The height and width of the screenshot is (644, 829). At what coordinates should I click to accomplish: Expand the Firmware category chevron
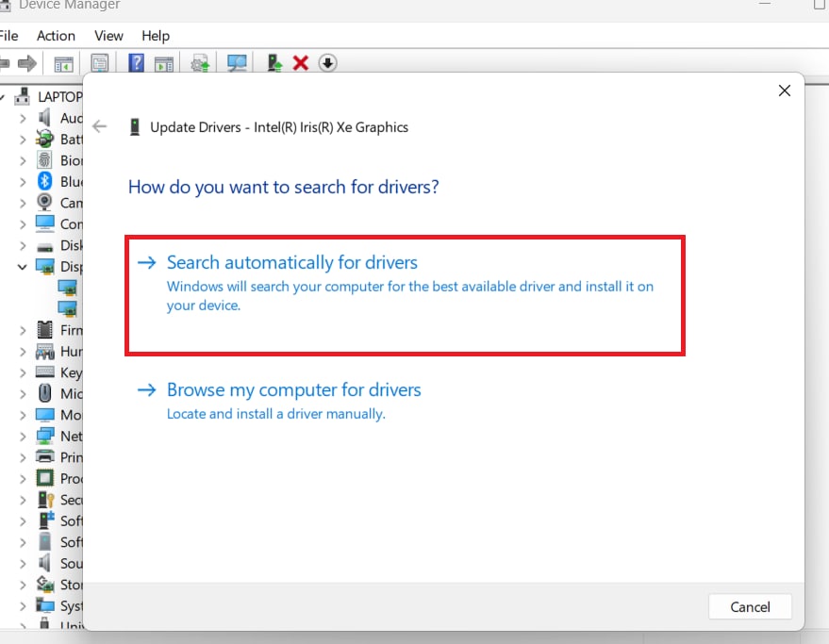coord(23,330)
